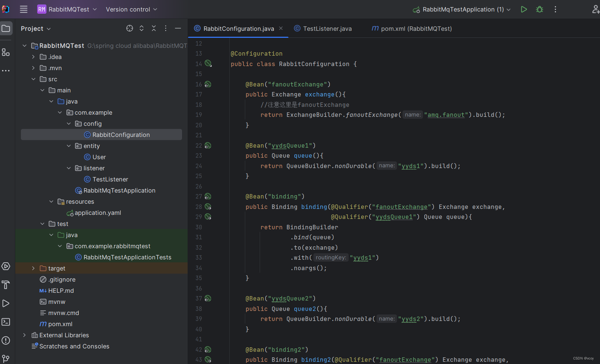The image size is (600, 364).
Task: Close the RabbitConfiguration.java tab
Action: coord(281,28)
